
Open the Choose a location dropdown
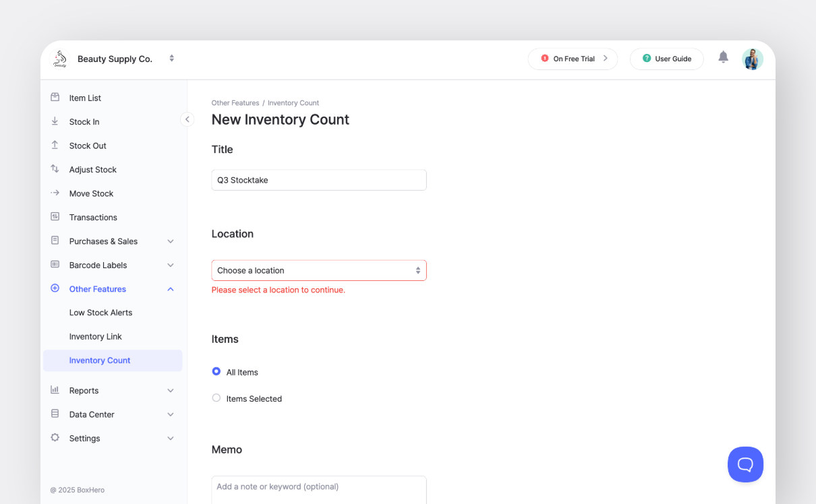(x=318, y=270)
